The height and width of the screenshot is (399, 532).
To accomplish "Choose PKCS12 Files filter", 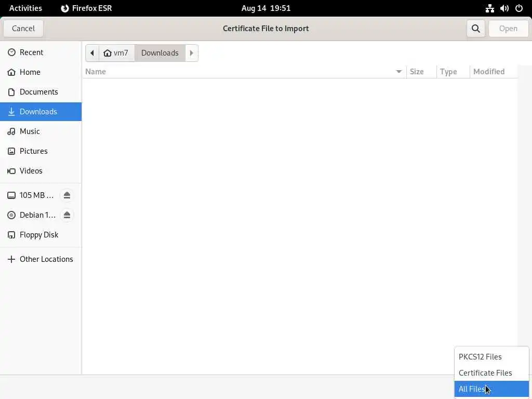I will (491, 356).
